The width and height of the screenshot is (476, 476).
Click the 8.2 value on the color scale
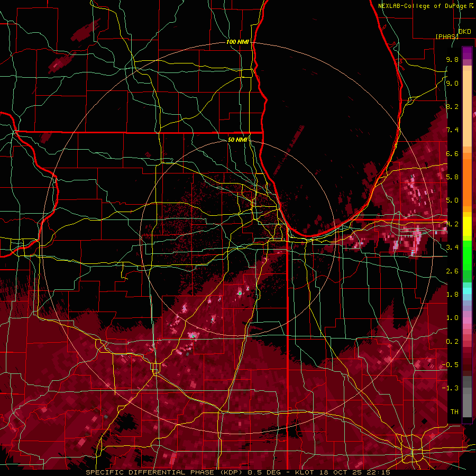[x=452, y=106]
